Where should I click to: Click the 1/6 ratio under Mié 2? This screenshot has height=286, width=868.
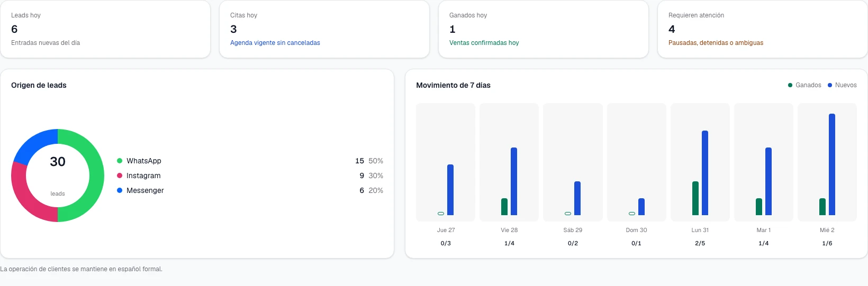pyautogui.click(x=827, y=243)
